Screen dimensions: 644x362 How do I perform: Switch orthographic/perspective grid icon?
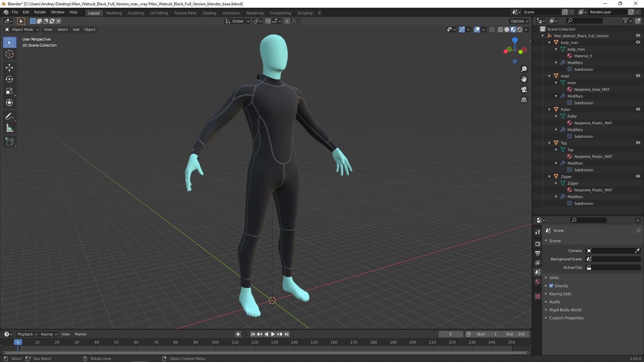coord(524,100)
